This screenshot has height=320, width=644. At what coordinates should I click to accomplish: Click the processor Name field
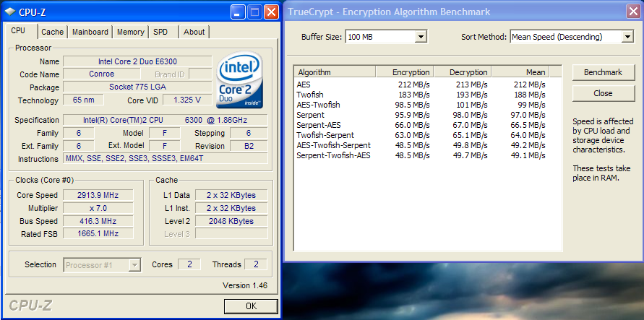point(137,61)
